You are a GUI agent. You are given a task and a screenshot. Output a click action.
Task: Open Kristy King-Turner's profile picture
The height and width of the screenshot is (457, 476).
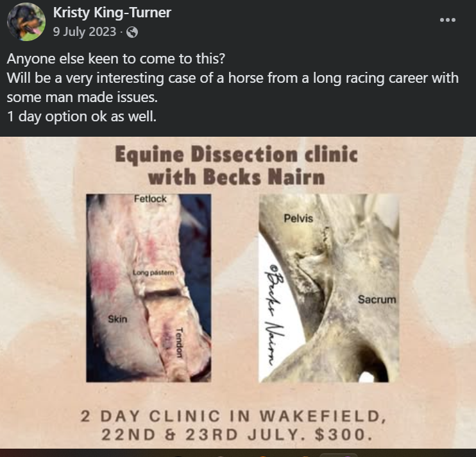tap(26, 22)
